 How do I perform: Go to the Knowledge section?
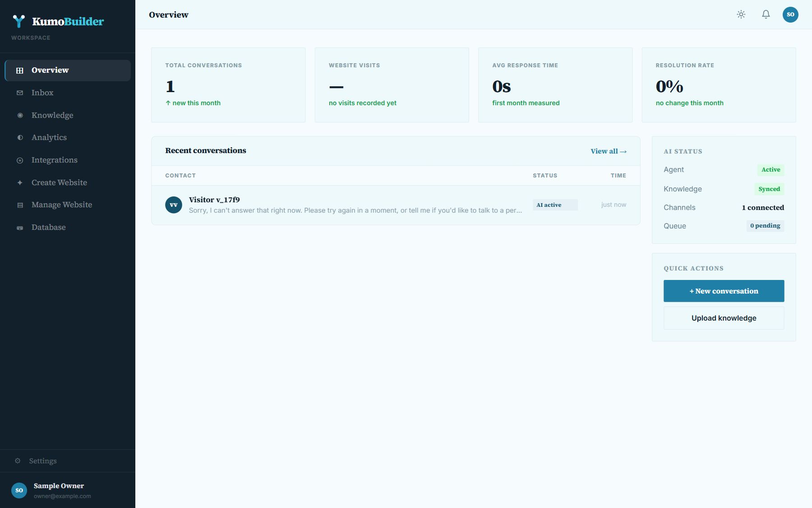pyautogui.click(x=68, y=115)
